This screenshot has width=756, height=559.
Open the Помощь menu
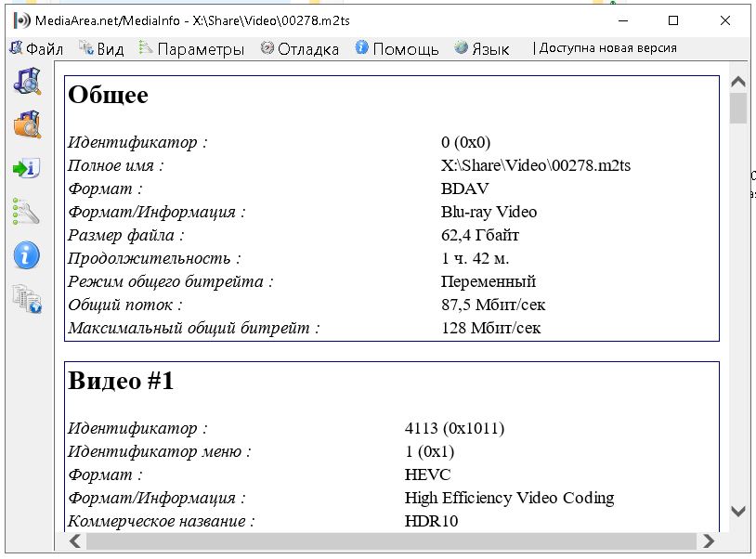coord(397,48)
